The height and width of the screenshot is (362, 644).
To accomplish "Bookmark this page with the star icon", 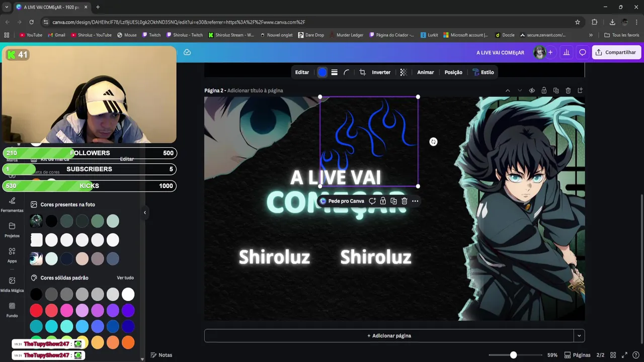I will tap(578, 22).
